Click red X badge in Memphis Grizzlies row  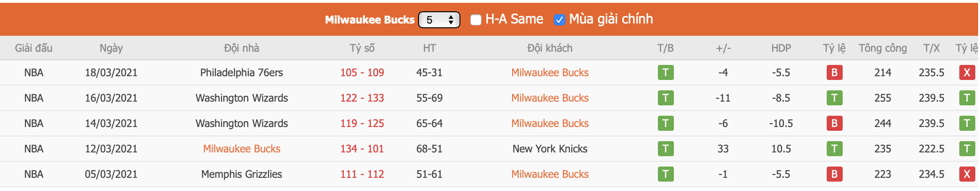(x=967, y=174)
